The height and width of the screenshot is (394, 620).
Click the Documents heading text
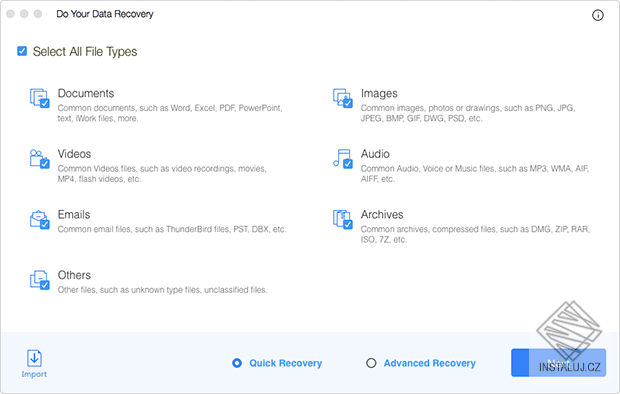point(86,93)
